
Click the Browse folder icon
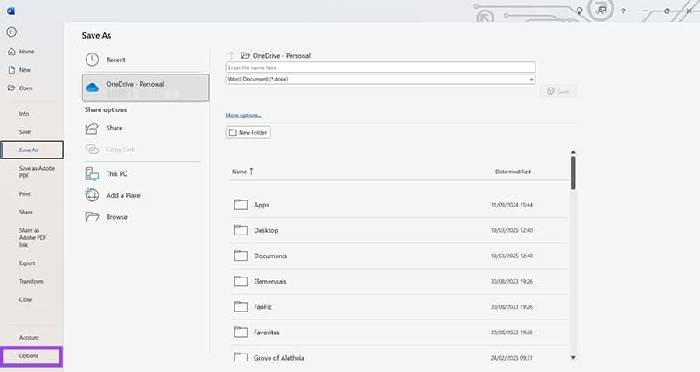(x=92, y=217)
